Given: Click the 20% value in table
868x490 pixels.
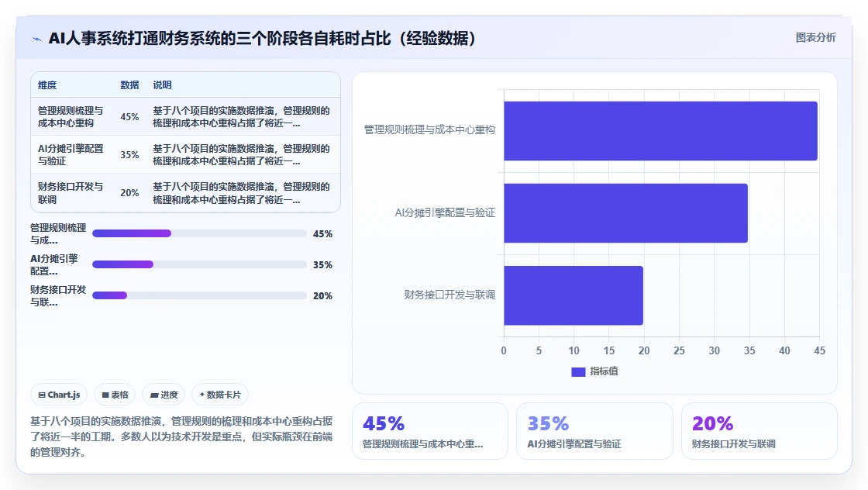Looking at the screenshot, I should [x=129, y=193].
